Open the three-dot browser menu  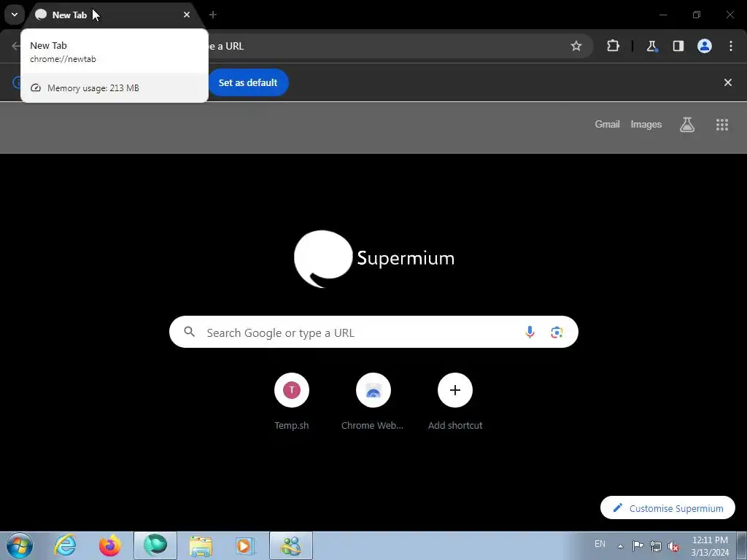[x=731, y=46]
